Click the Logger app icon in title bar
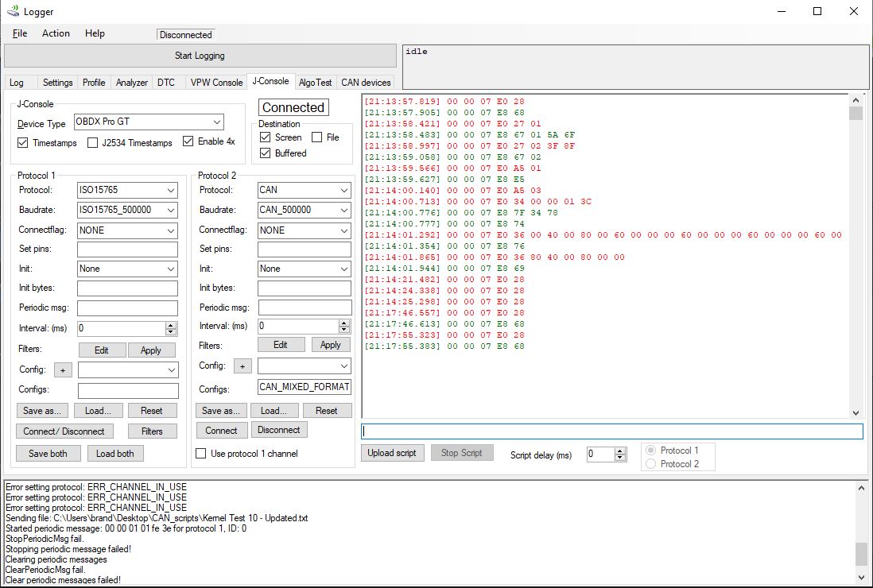Screen dimensions: 873x588 (x=12, y=11)
